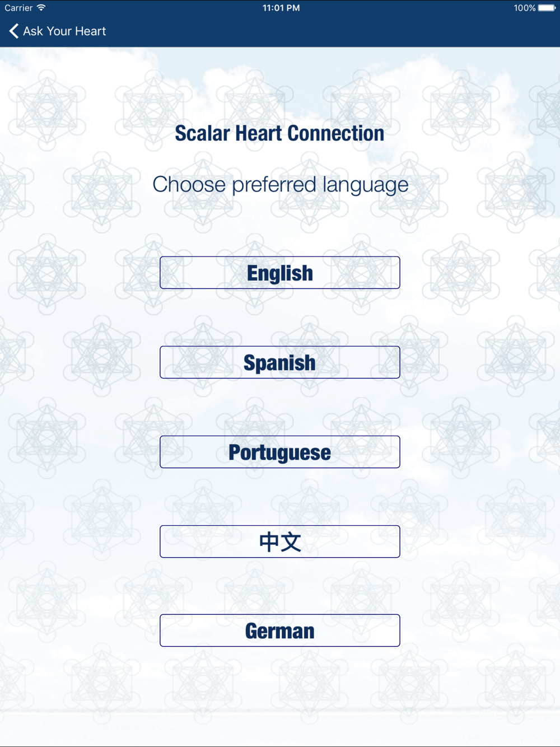Pick the Portuguese language option
This screenshot has width=560, height=747.
[280, 452]
